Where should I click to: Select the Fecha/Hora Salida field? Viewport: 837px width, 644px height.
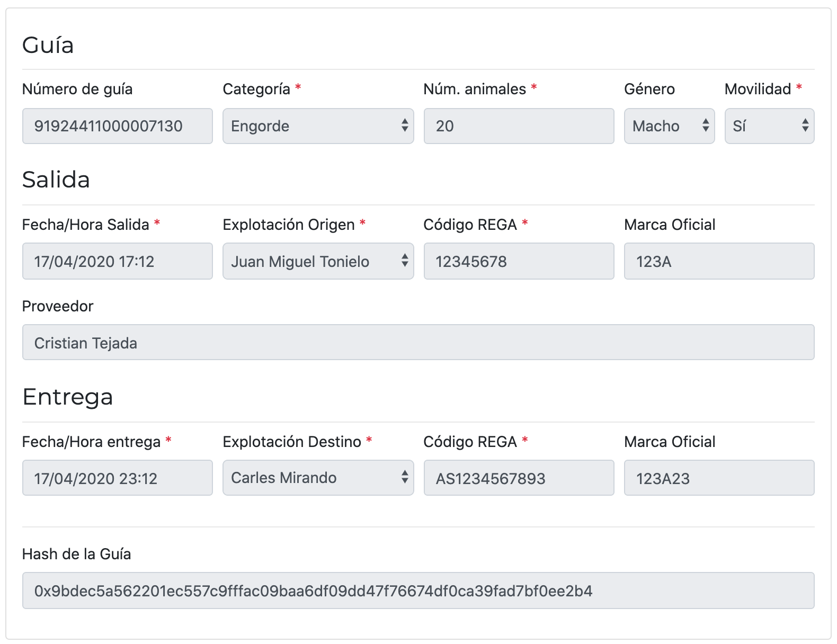(118, 261)
